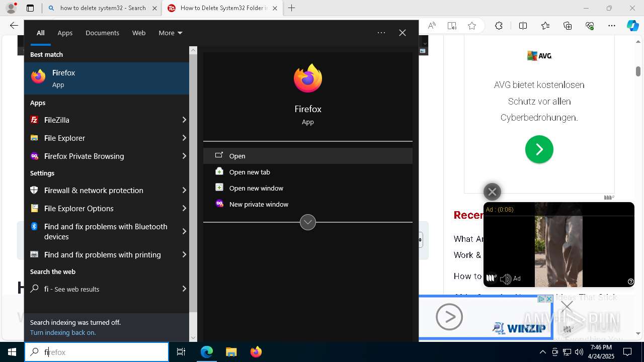Open Edge Favorites list icon

(x=545, y=26)
